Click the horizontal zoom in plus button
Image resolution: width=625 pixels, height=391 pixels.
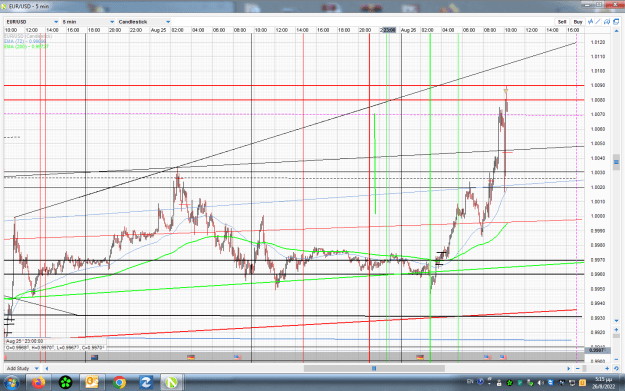(x=607, y=368)
